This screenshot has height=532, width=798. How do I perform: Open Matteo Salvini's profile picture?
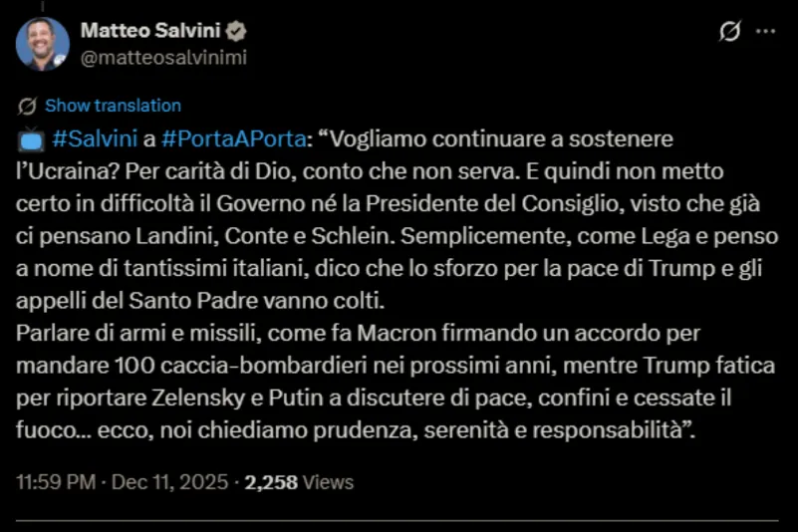(x=42, y=44)
